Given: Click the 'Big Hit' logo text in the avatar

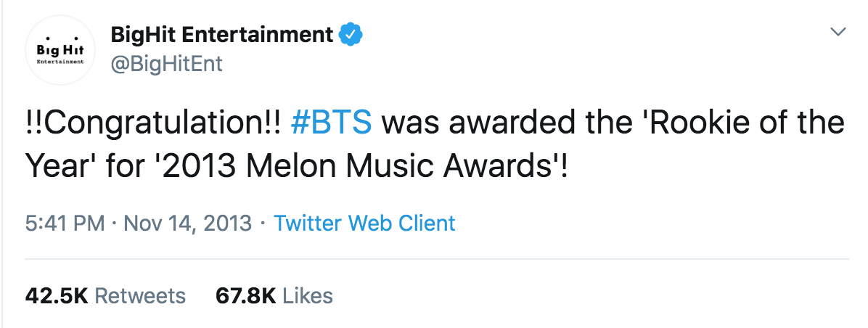Looking at the screenshot, I should point(60,49).
